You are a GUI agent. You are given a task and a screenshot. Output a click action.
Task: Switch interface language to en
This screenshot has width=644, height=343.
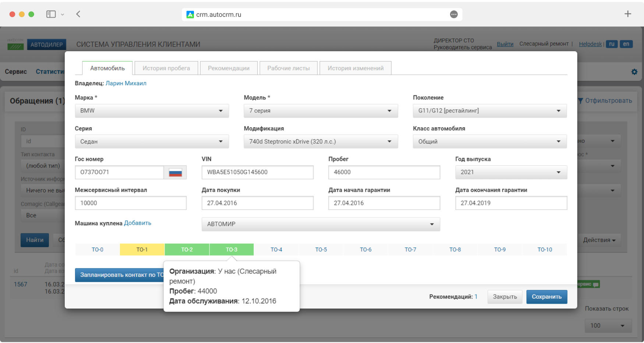(x=626, y=44)
